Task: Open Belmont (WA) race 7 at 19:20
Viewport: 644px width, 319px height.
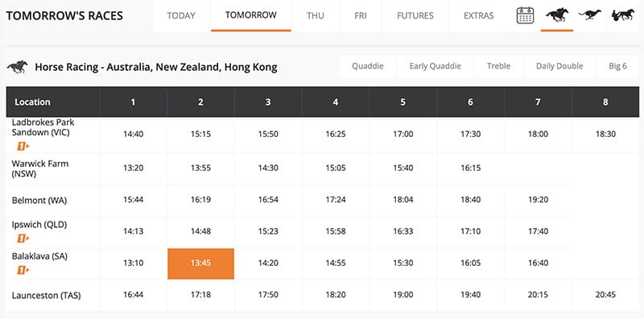Action: (x=538, y=200)
